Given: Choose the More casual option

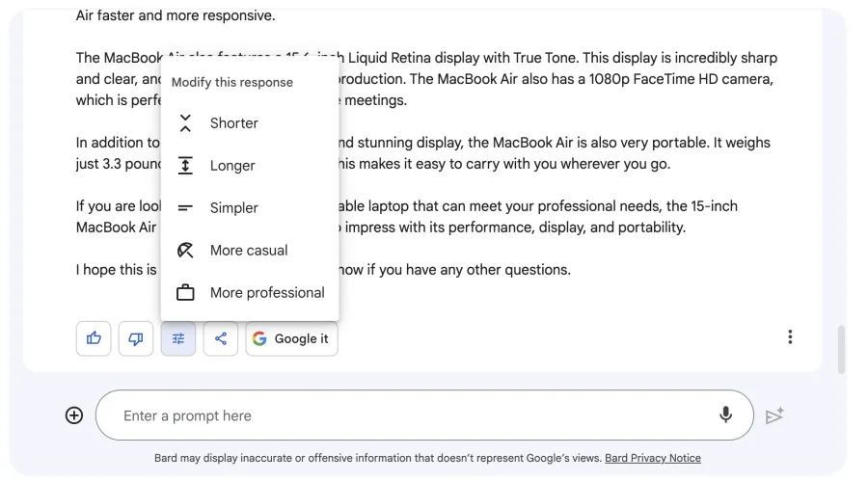Looking at the screenshot, I should 249,251.
